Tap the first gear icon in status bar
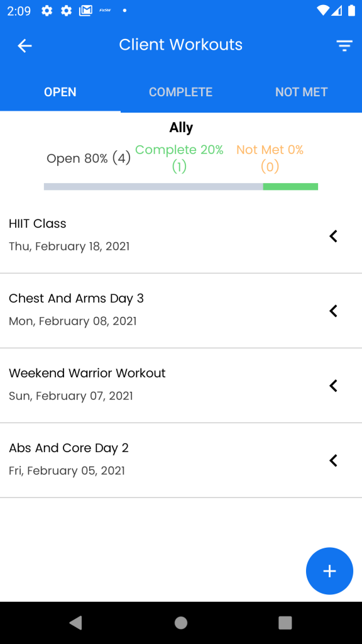 (47, 11)
